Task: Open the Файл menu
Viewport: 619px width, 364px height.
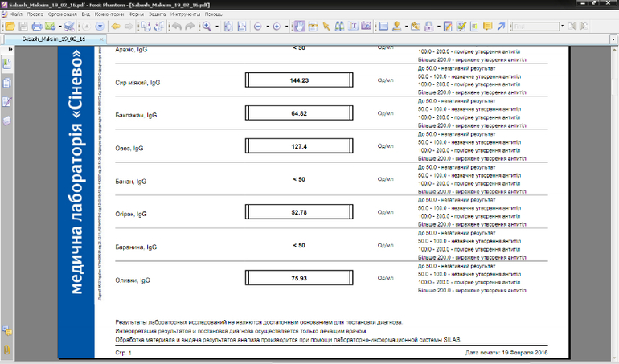Action: click(16, 14)
